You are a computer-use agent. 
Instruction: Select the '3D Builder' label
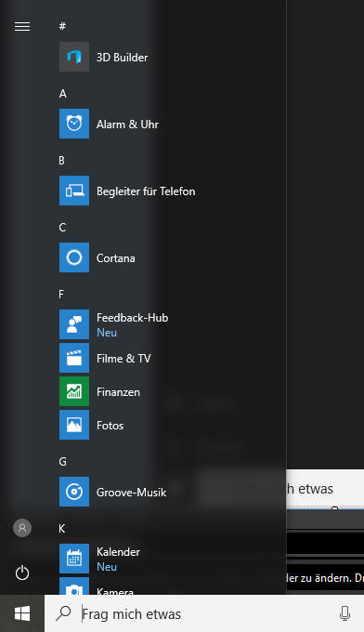pos(122,58)
